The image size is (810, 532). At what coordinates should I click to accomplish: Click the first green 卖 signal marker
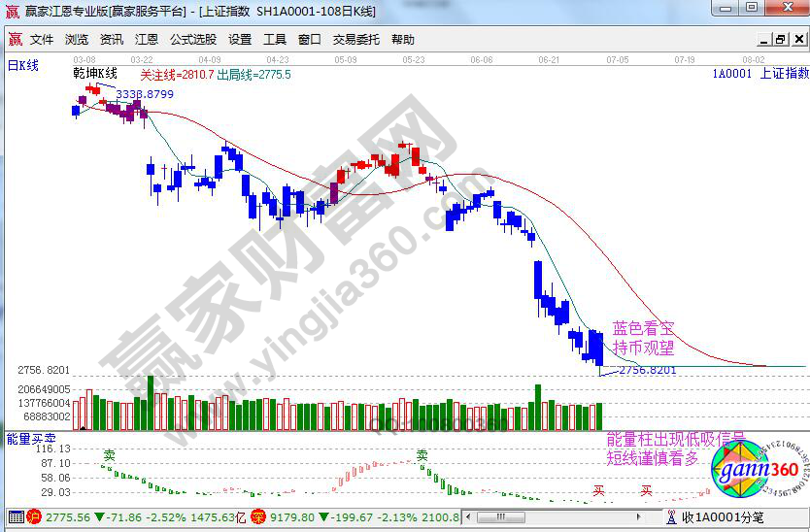click(x=110, y=454)
